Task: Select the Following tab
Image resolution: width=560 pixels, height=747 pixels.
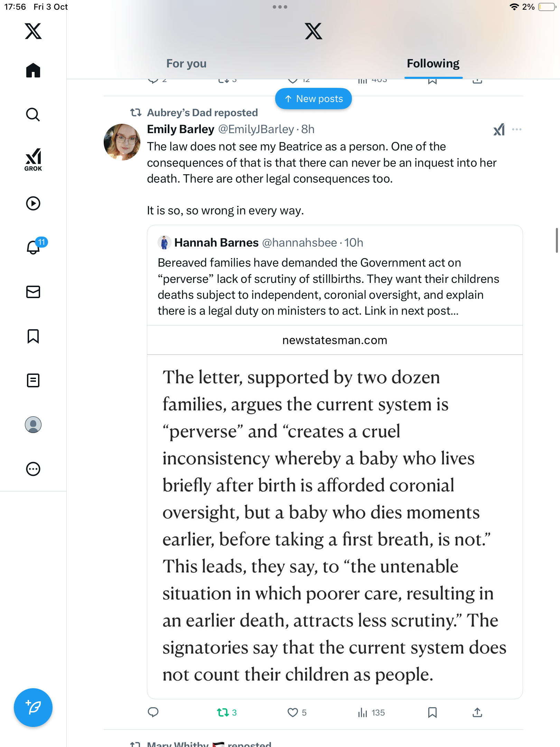Action: [433, 64]
